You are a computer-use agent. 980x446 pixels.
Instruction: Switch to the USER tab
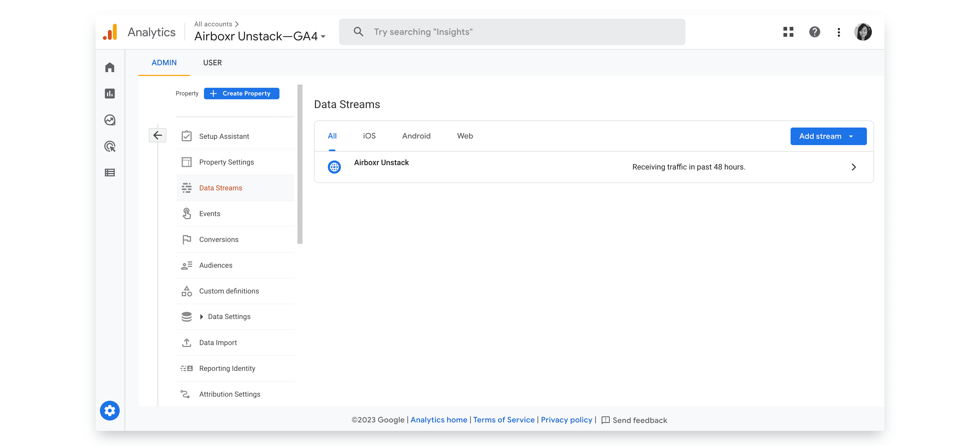click(x=212, y=63)
